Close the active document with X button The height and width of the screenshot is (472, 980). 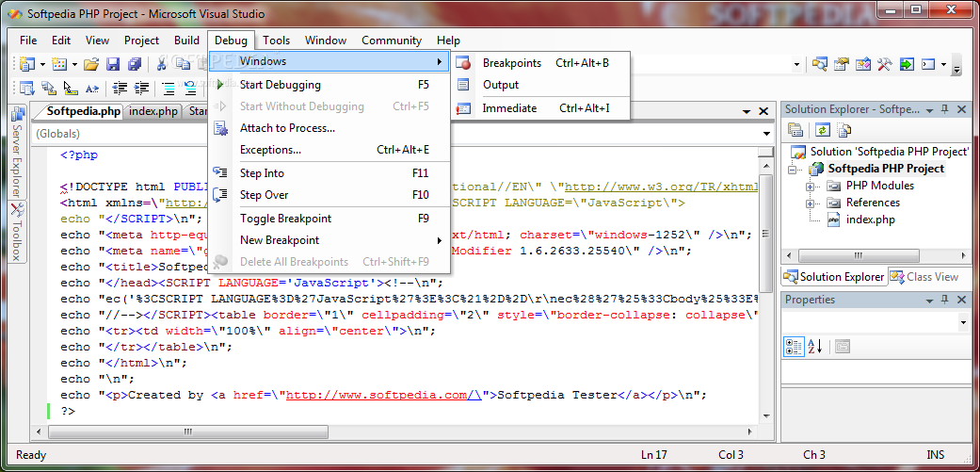pos(763,111)
